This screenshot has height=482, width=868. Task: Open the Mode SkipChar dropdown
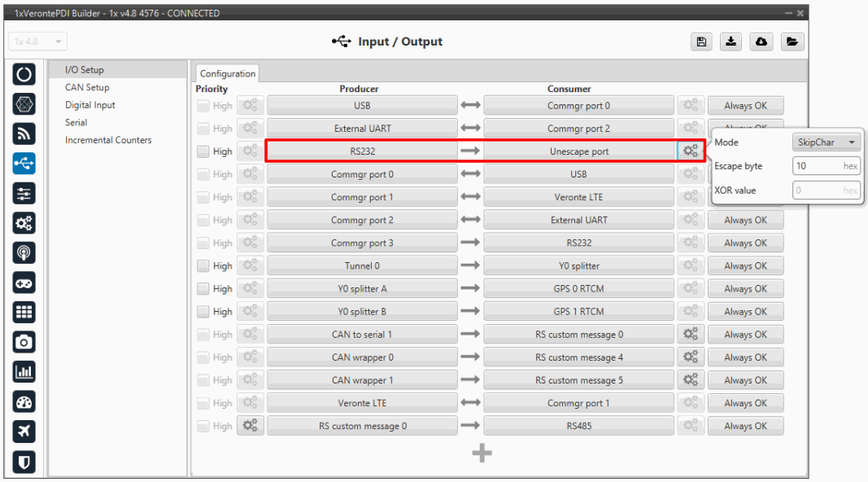[826, 142]
